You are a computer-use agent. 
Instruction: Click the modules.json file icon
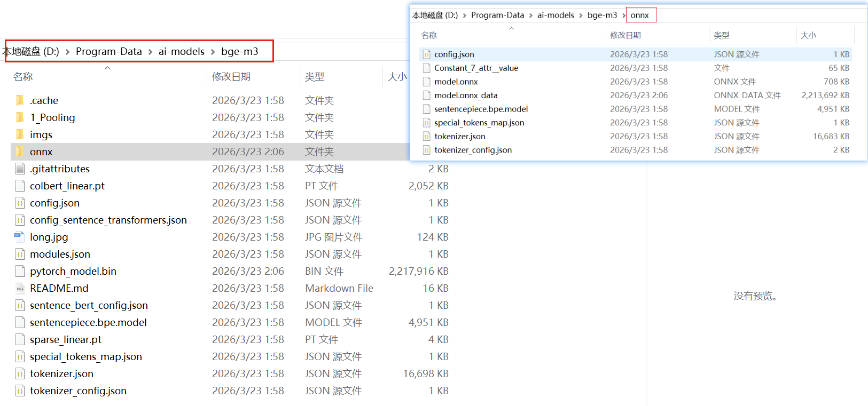pyautogui.click(x=20, y=254)
